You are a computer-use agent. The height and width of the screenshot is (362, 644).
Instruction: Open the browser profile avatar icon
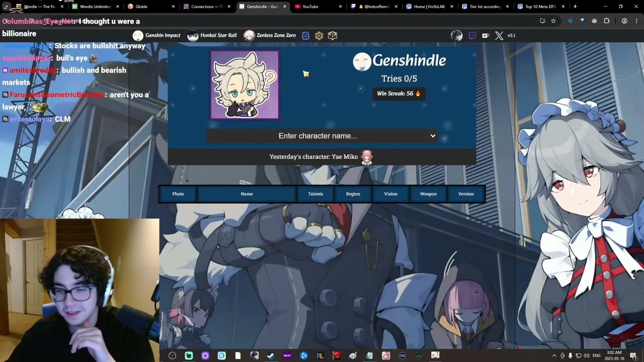[624, 21]
